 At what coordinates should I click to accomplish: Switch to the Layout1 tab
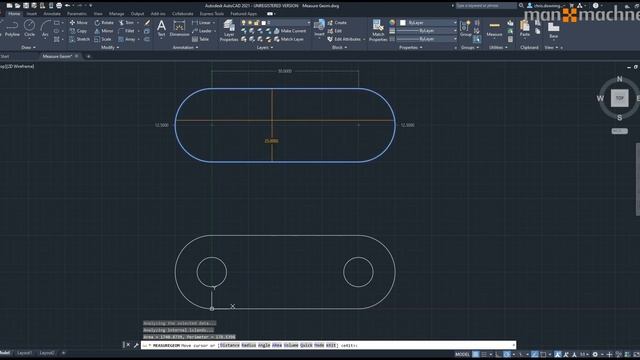point(24,353)
